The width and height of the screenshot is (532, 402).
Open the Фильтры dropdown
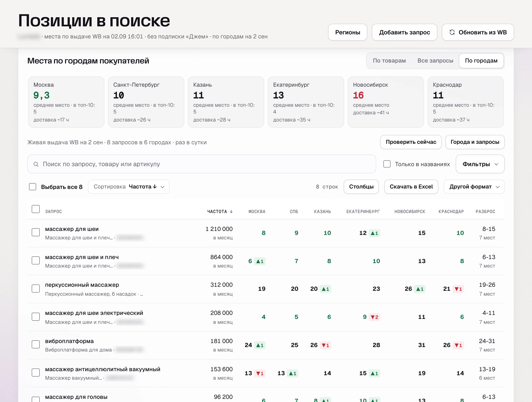pyautogui.click(x=480, y=164)
